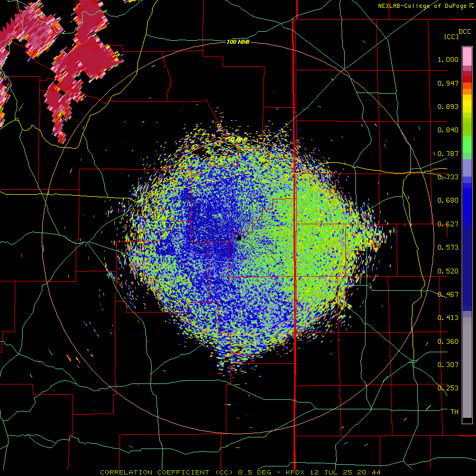This screenshot has width=476, height=476.
Task: Pick the gray swatch on the color bar
Action: 467,368
